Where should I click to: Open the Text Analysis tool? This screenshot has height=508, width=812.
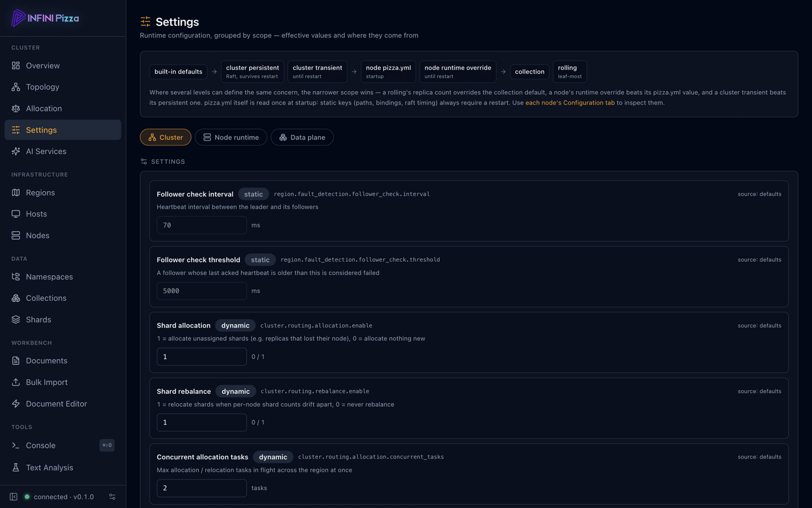pyautogui.click(x=63, y=467)
